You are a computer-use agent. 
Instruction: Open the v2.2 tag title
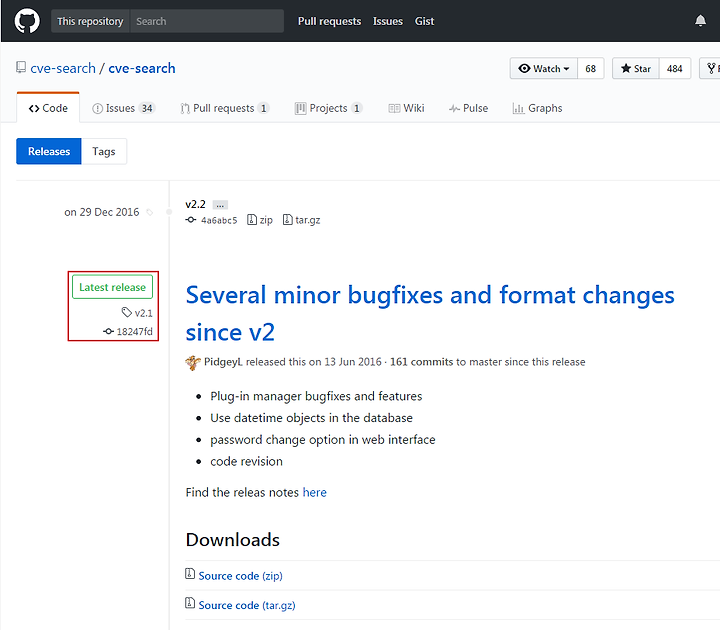click(196, 204)
